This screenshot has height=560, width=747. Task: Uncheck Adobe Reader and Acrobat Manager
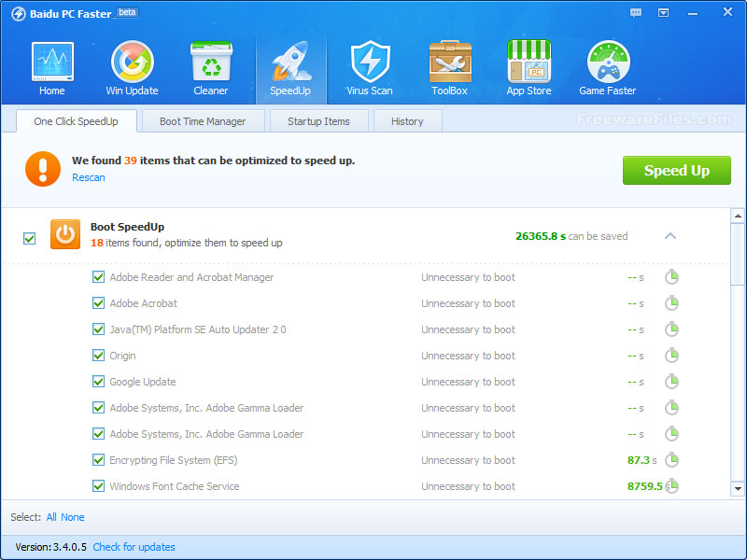pyautogui.click(x=99, y=277)
